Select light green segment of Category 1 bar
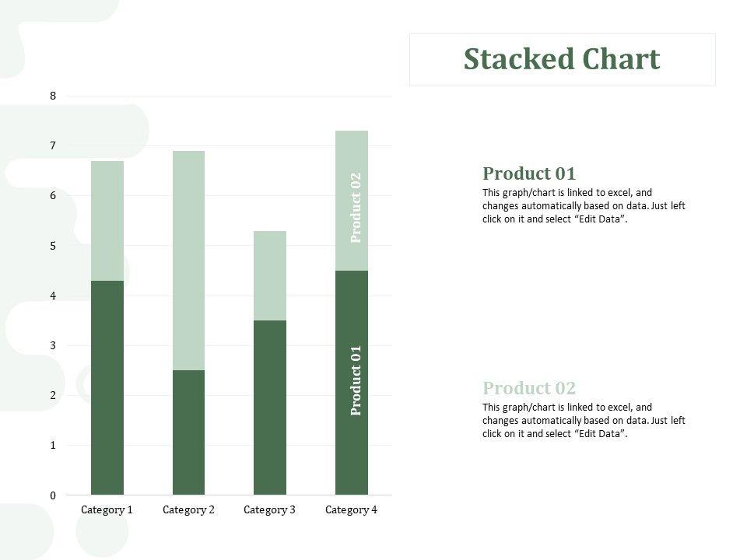The image size is (747, 560). (107, 221)
